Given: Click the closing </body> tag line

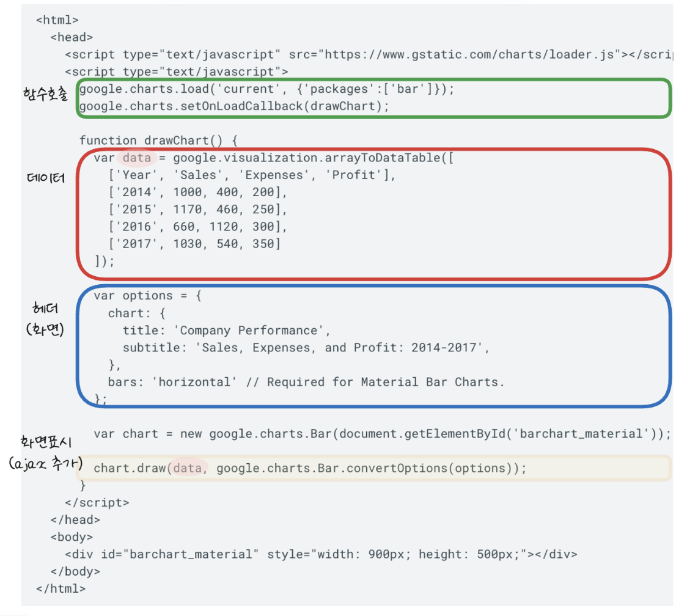Looking at the screenshot, I should coord(75,571).
